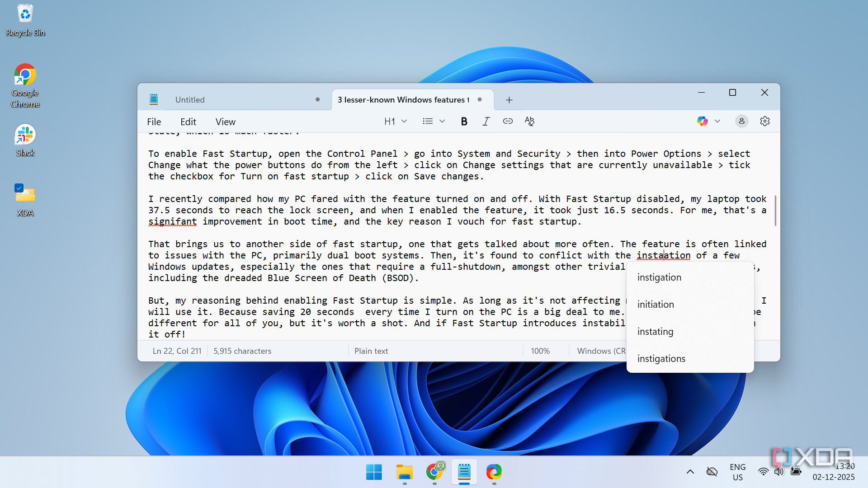Screen dimensions: 868x488
Task: Open the Copilot rewrite icon
Action: coord(702,121)
